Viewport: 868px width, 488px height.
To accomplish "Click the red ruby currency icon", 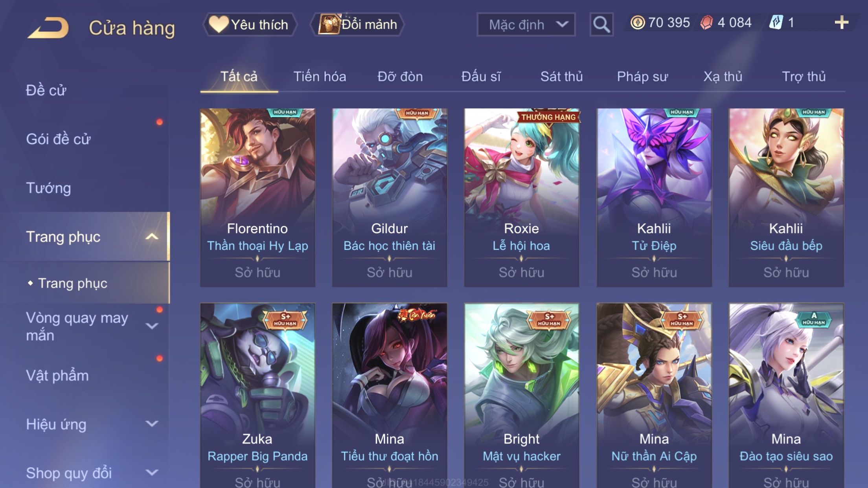I will pos(706,23).
